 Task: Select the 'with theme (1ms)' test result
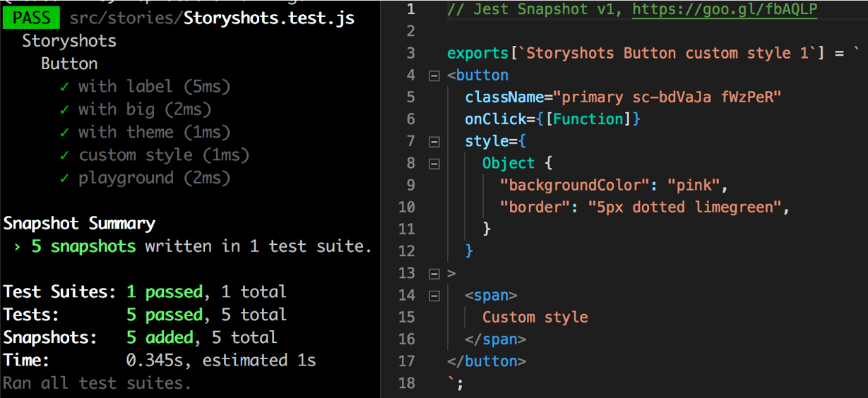point(145,132)
